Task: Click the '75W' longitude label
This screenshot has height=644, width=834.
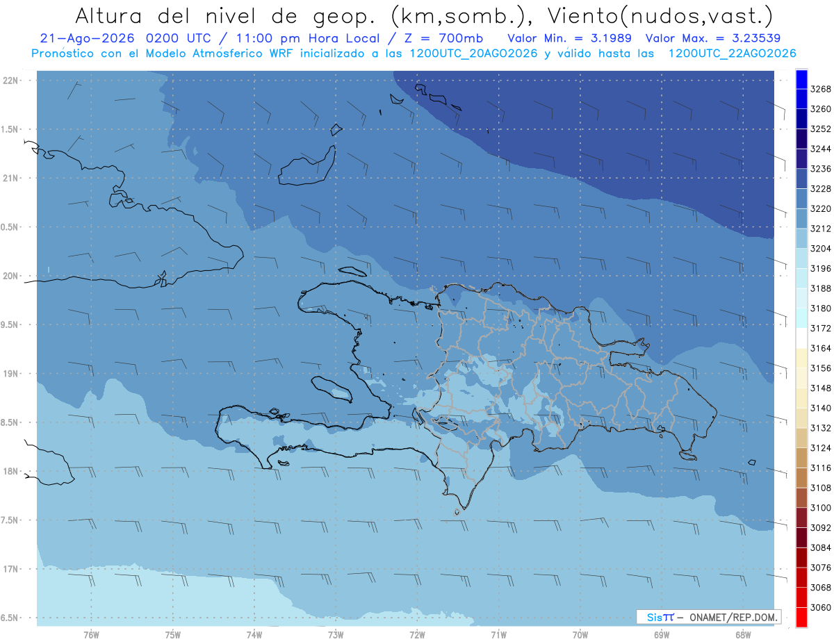Action: (x=173, y=634)
